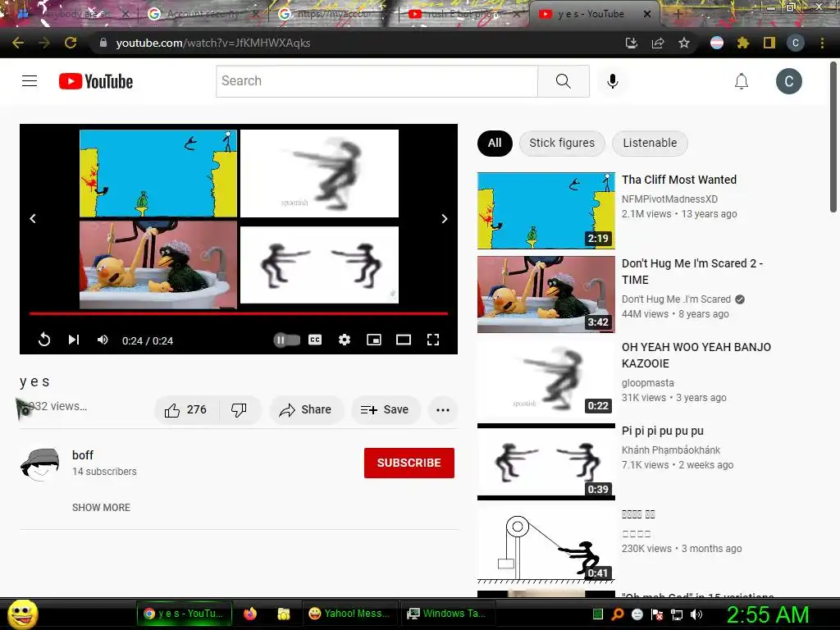Switch to miniplayer mode

374,340
